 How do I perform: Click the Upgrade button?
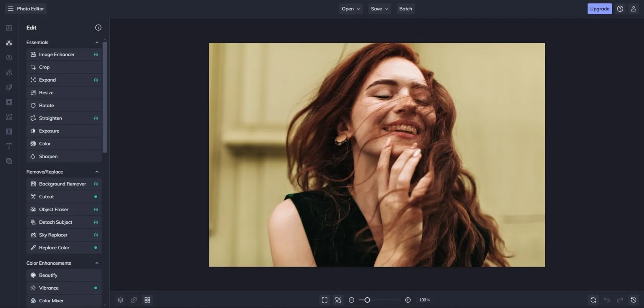pyautogui.click(x=599, y=9)
